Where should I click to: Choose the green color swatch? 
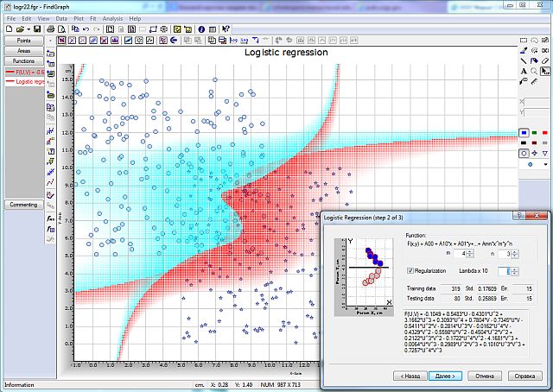(535, 133)
